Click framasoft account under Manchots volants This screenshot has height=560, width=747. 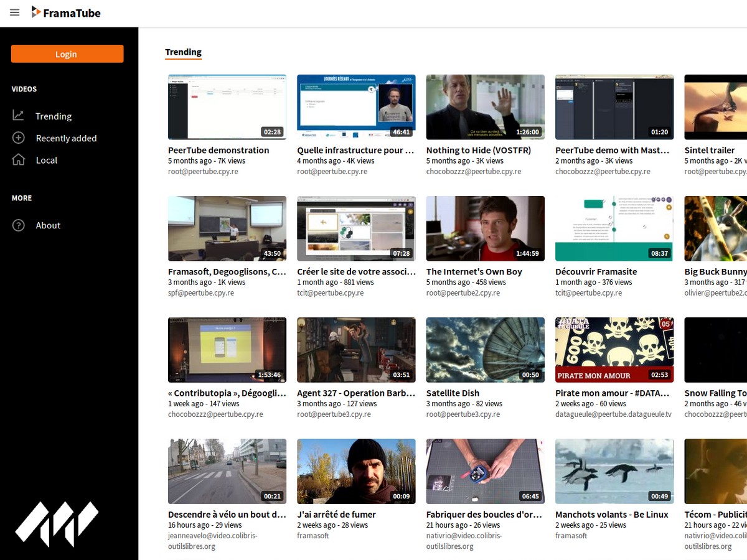pyautogui.click(x=571, y=535)
